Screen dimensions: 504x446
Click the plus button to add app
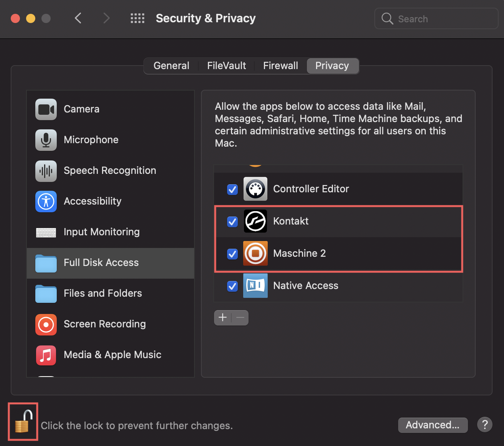coord(222,318)
